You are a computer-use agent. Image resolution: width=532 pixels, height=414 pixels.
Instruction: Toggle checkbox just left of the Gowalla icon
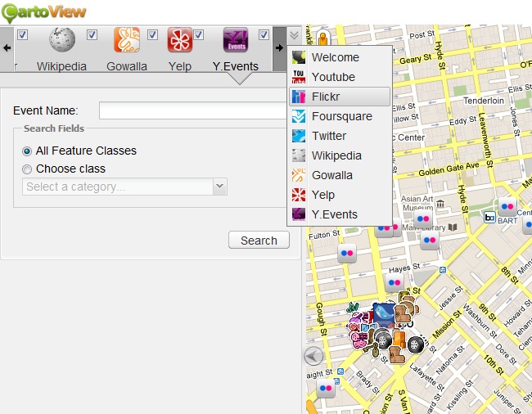pos(92,34)
